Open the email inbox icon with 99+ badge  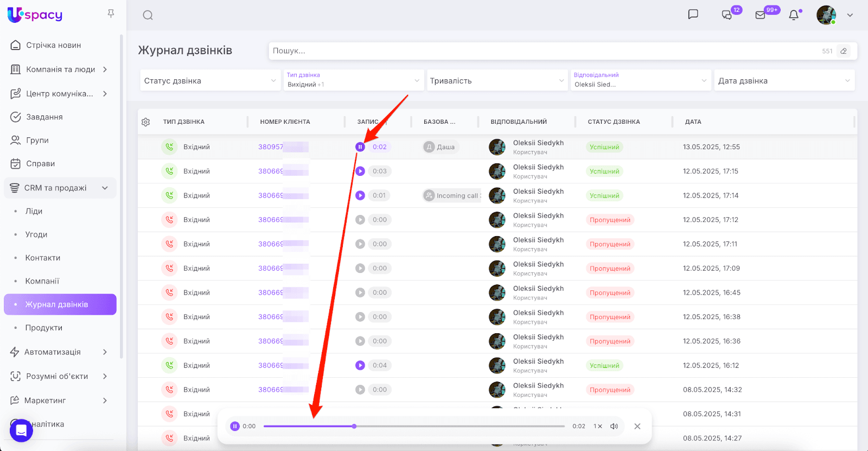(761, 15)
